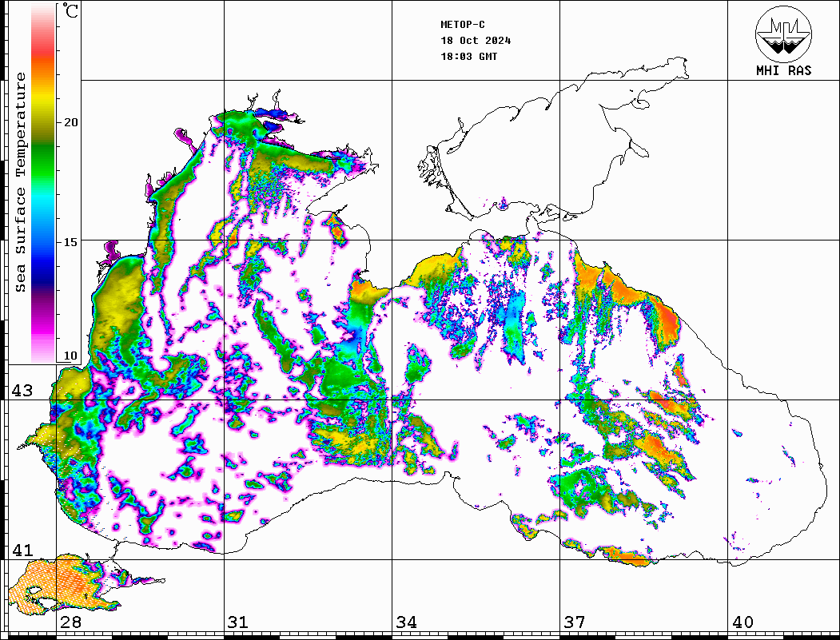Click the longitude label "34"
The height and width of the screenshot is (640, 840).
406,622
